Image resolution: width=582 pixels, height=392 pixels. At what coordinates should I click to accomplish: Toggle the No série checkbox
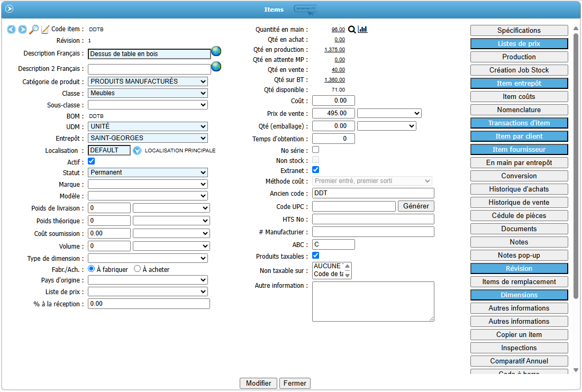tap(315, 150)
